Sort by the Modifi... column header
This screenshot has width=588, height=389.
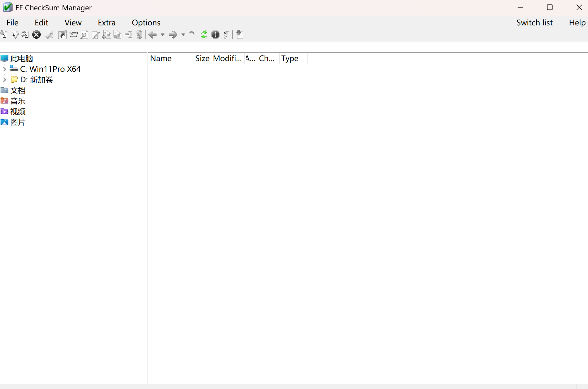228,58
